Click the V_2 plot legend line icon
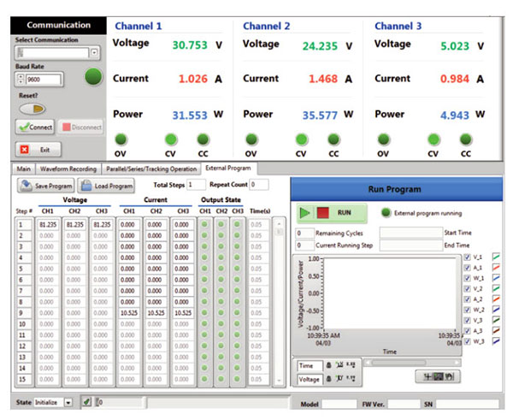 pos(496,288)
